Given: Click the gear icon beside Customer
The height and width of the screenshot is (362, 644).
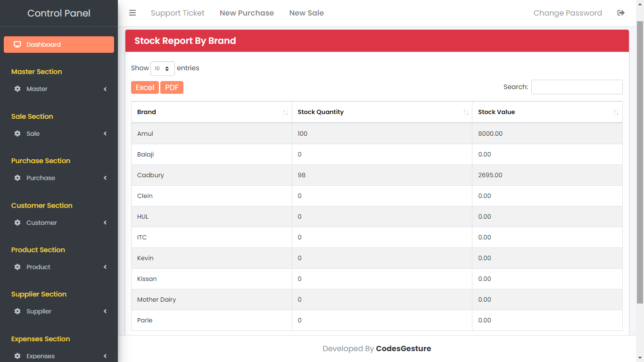Looking at the screenshot, I should click(17, 222).
